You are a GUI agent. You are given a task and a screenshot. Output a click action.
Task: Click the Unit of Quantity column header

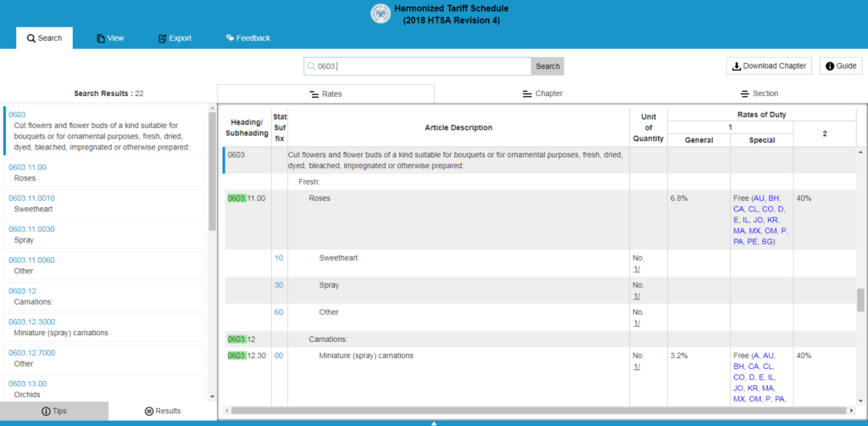(648, 128)
